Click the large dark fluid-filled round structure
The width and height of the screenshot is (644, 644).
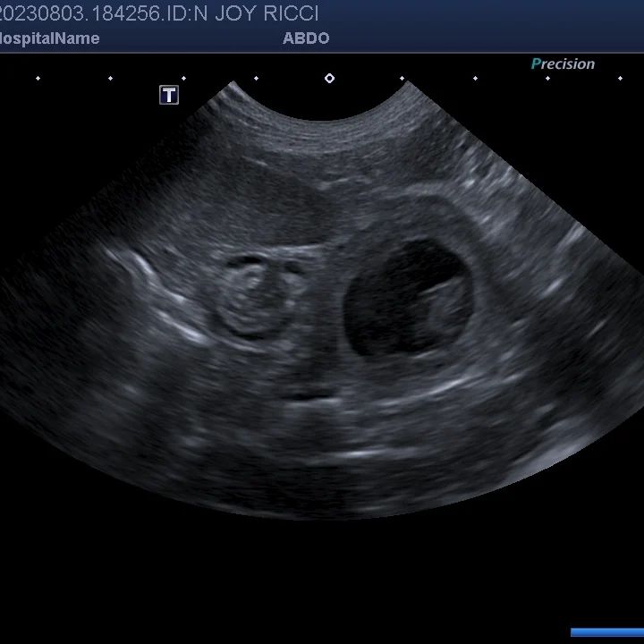pyautogui.click(x=402, y=300)
